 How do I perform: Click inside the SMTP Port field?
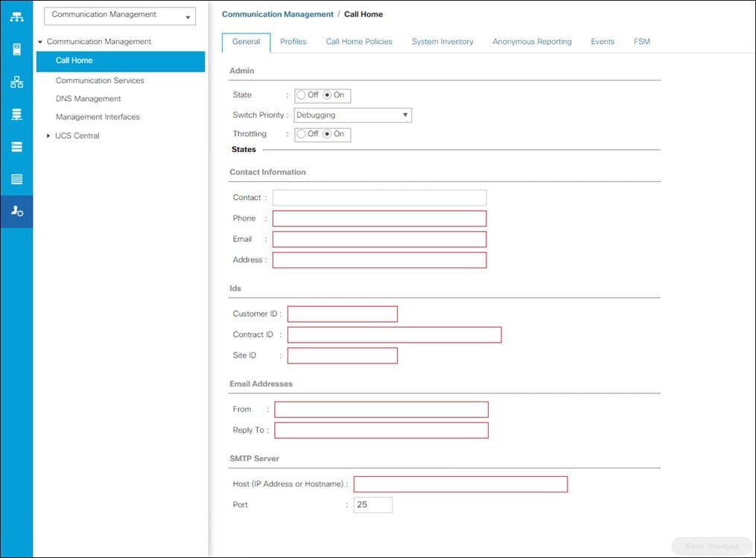pos(372,504)
